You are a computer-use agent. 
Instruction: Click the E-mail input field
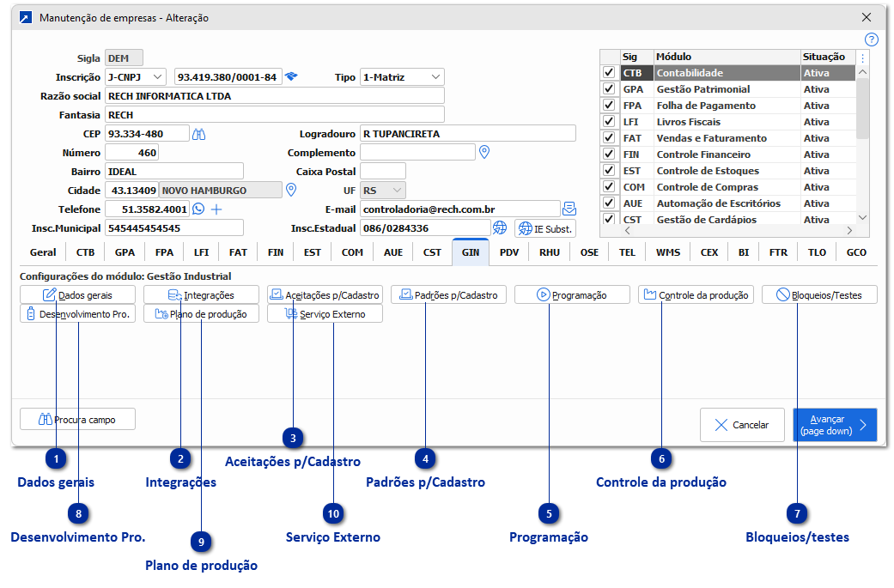coord(460,209)
